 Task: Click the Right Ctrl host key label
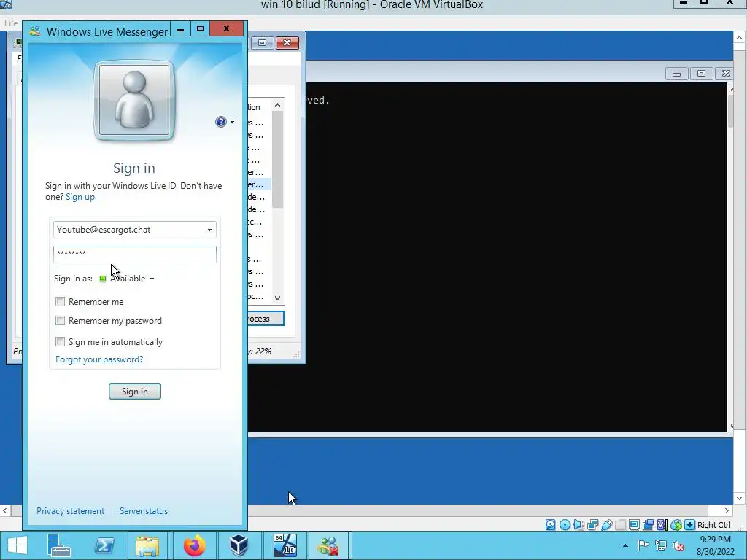tap(713, 525)
